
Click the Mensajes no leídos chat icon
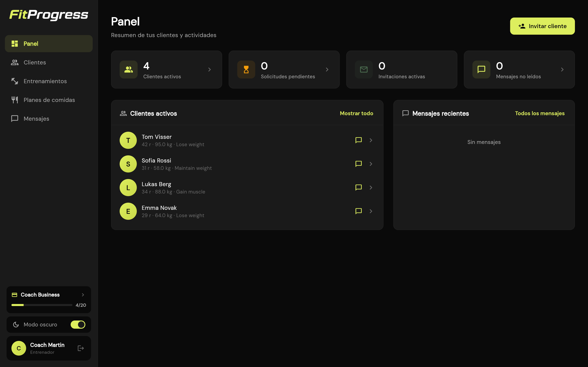point(481,69)
